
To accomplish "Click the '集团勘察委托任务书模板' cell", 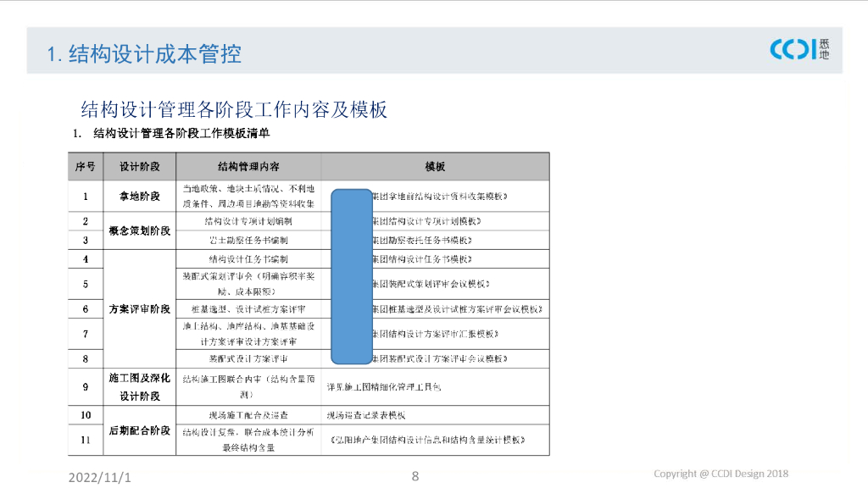I will (435, 240).
